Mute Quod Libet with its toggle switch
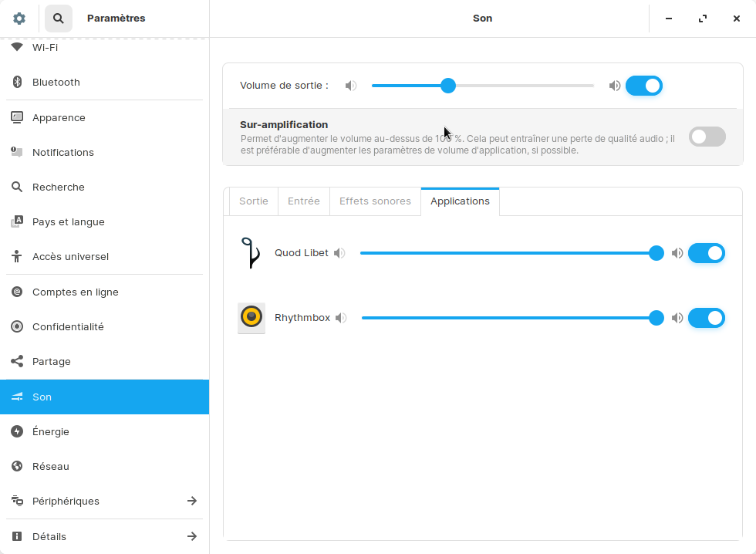Image resolution: width=756 pixels, height=554 pixels. tap(707, 253)
